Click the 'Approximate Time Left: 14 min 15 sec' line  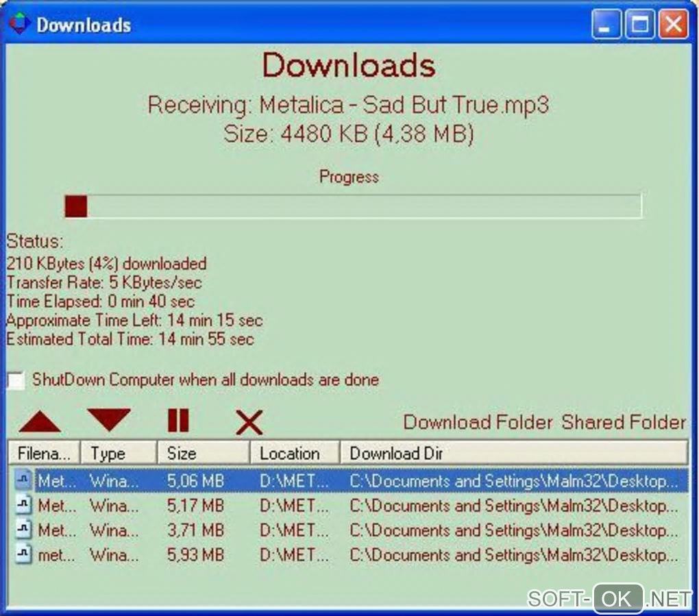tap(134, 320)
